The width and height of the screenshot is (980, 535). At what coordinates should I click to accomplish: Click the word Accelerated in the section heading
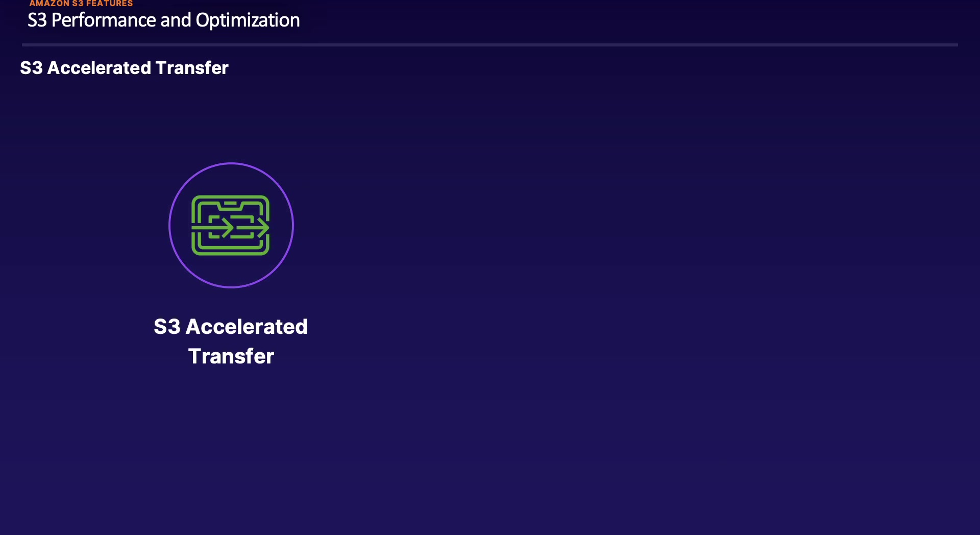(x=99, y=68)
